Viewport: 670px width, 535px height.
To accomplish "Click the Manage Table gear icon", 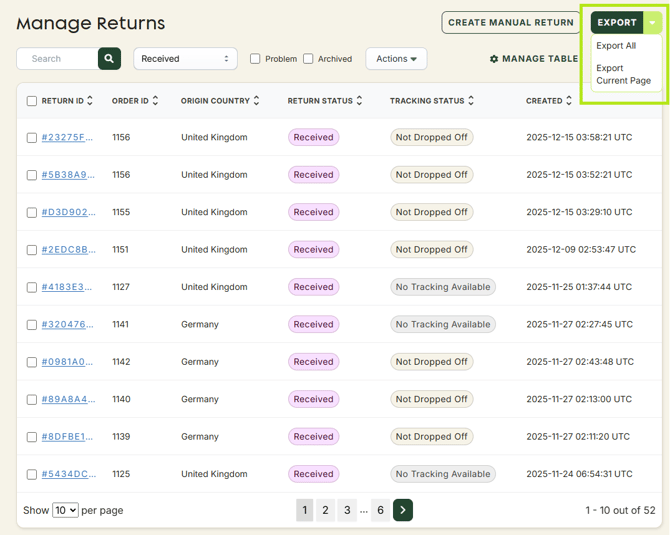I will 494,59.
